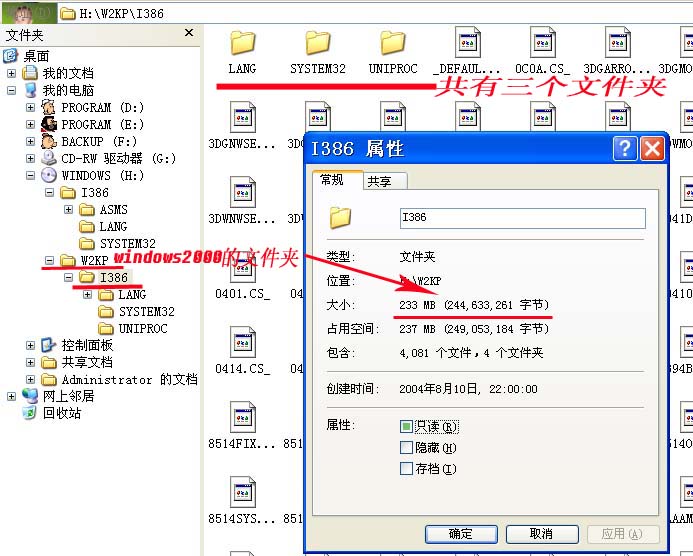The width and height of the screenshot is (693, 556).
Task: Expand the 共享文档 tree node
Action: [x=30, y=362]
